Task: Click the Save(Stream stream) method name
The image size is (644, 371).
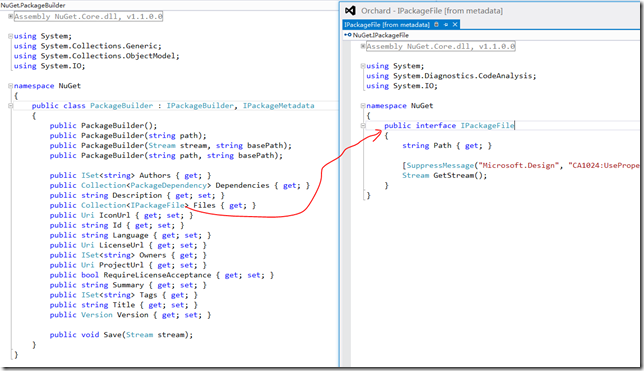Action: (112, 335)
